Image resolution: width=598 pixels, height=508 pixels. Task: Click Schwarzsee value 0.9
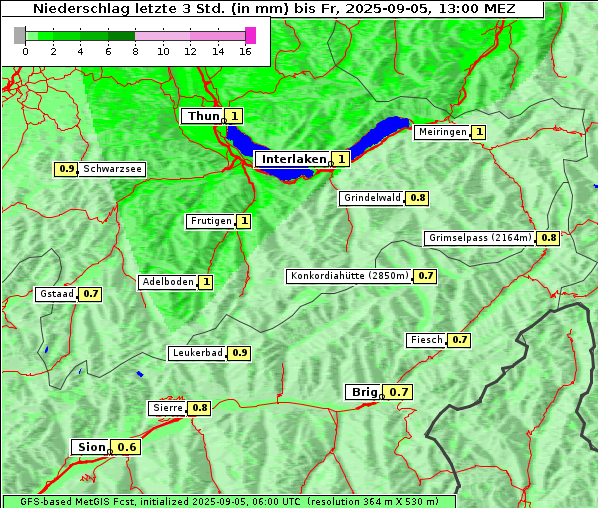pos(66,169)
